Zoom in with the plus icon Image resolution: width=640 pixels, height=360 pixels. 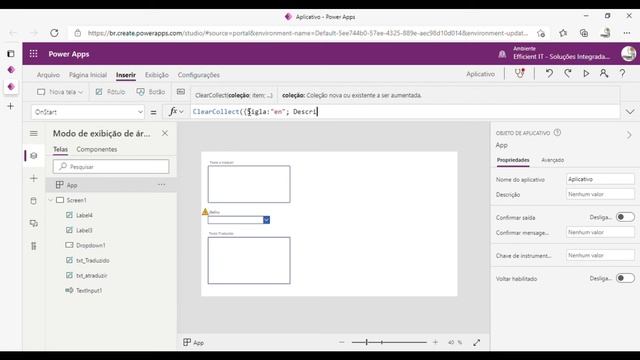[x=435, y=342]
